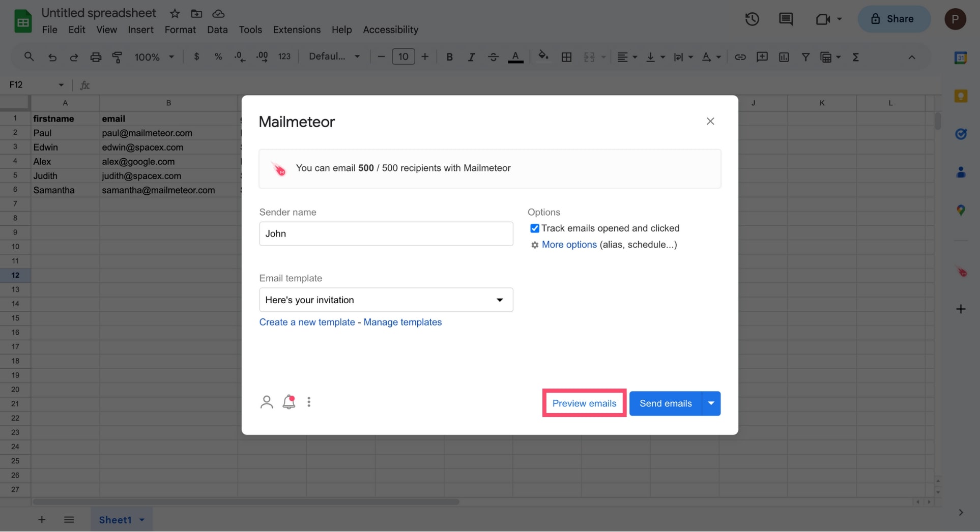Open the Accessibility menu
This screenshot has width=980, height=532.
tap(390, 29)
